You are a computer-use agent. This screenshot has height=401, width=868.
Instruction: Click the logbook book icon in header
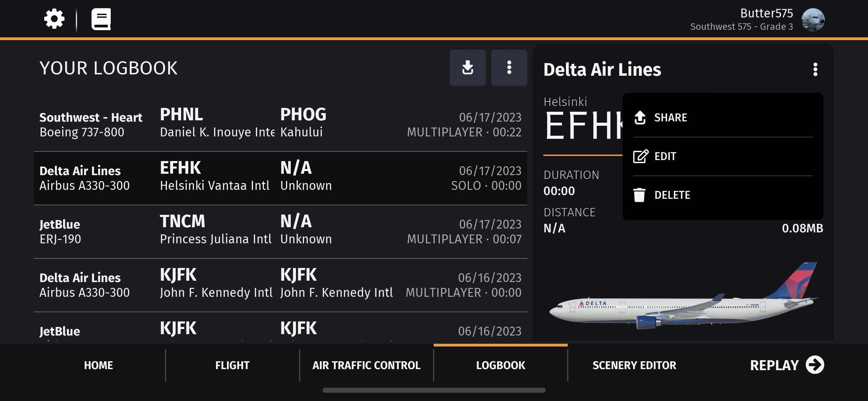click(101, 19)
